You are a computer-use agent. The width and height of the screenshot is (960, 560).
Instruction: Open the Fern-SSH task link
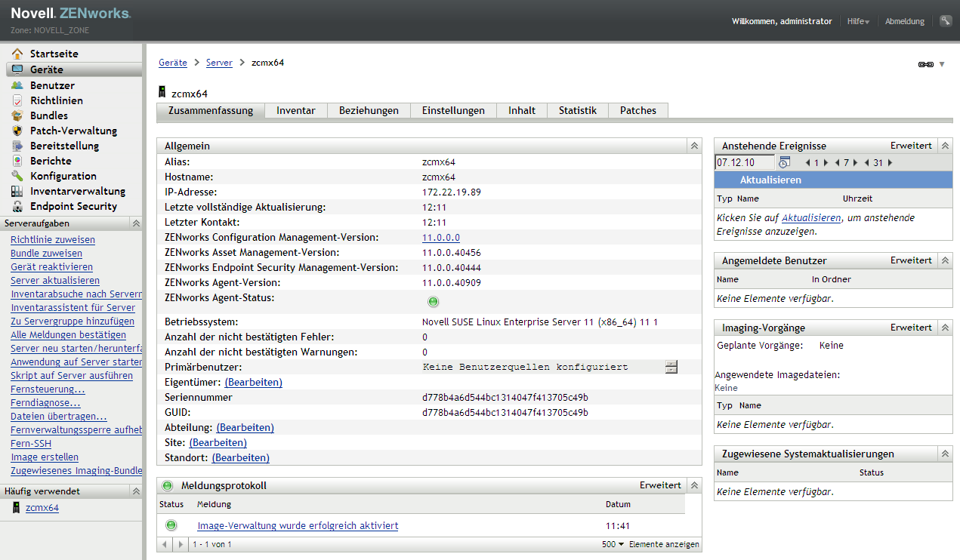pyautogui.click(x=31, y=443)
